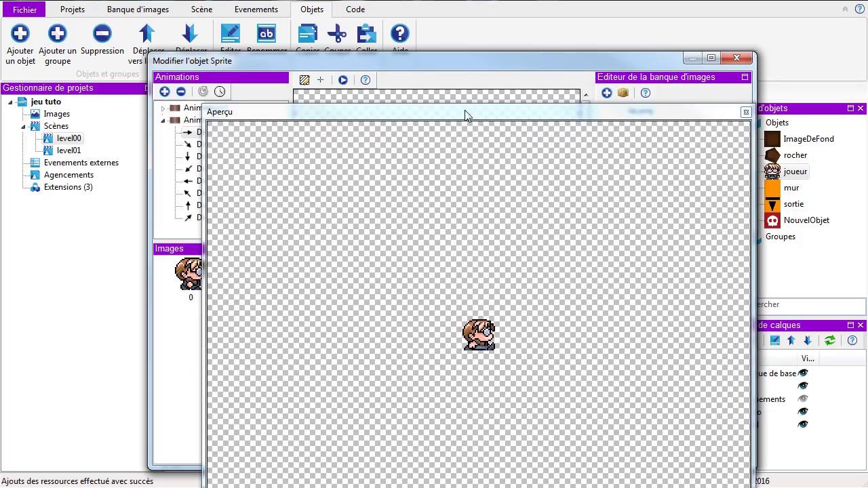The height and width of the screenshot is (488, 868).
Task: Click help icon in the layers panel toolbar
Action: point(852,340)
